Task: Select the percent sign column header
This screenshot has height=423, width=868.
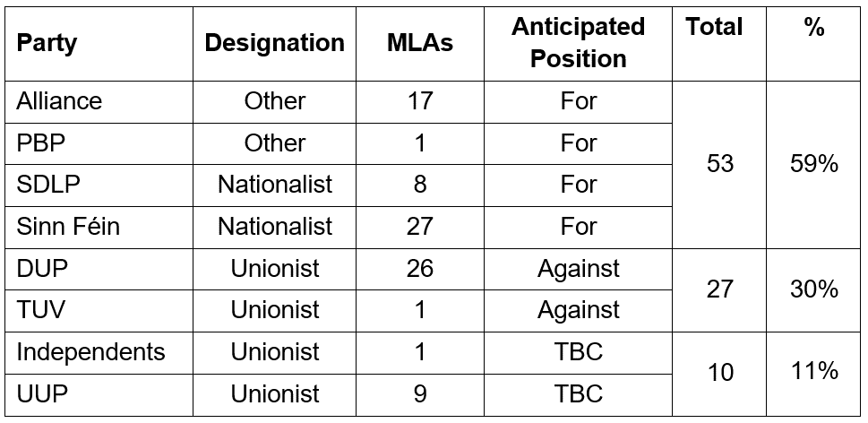Action: tap(813, 27)
